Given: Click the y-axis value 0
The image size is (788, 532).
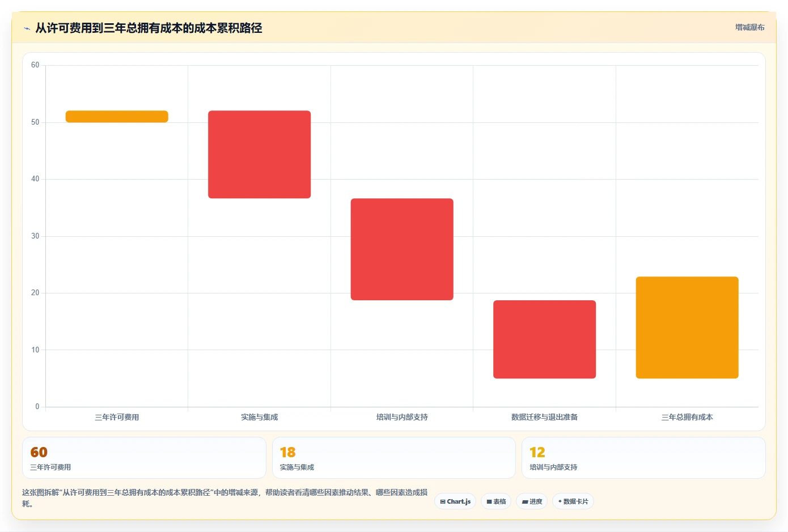Looking at the screenshot, I should (37, 407).
